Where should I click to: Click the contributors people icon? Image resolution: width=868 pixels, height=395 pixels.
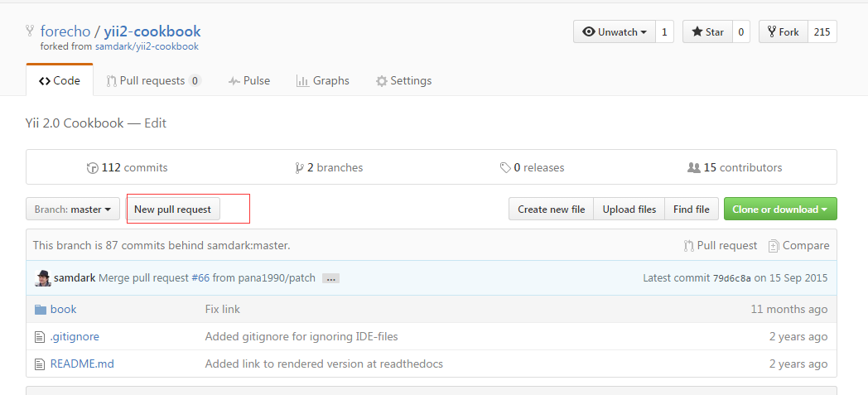[693, 167]
